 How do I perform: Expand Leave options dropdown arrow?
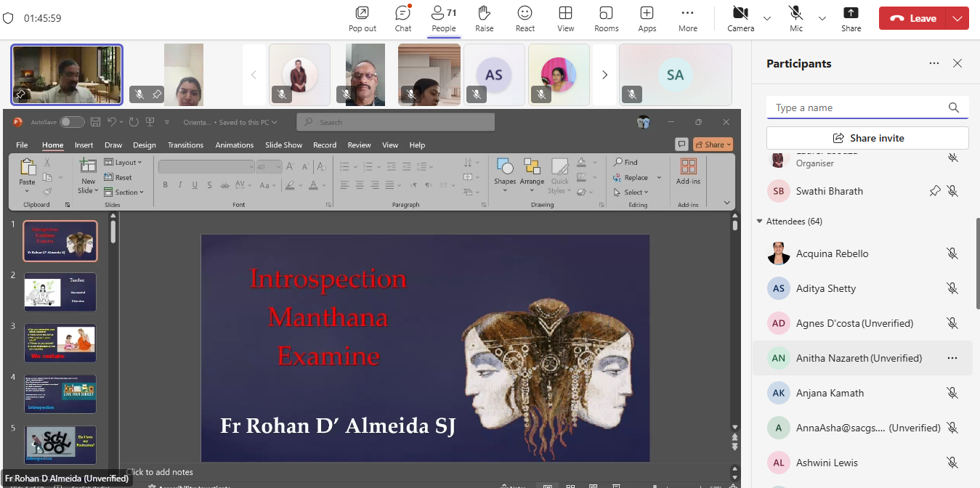[958, 18]
